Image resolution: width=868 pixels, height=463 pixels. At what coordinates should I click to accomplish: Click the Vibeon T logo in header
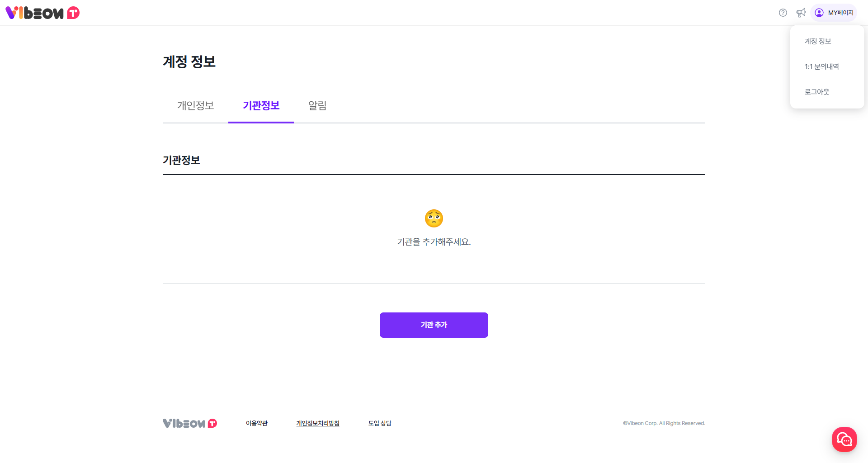point(42,13)
